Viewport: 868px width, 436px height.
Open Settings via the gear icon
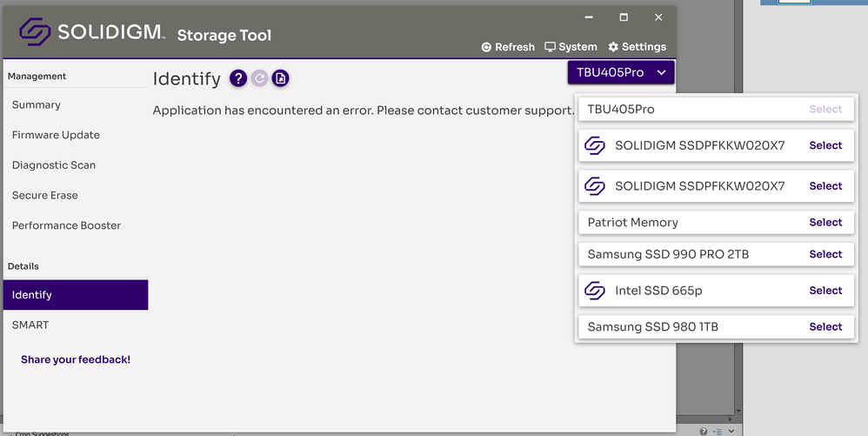coord(613,47)
